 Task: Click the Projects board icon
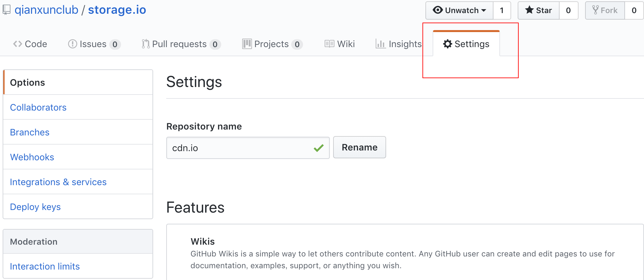pos(247,44)
